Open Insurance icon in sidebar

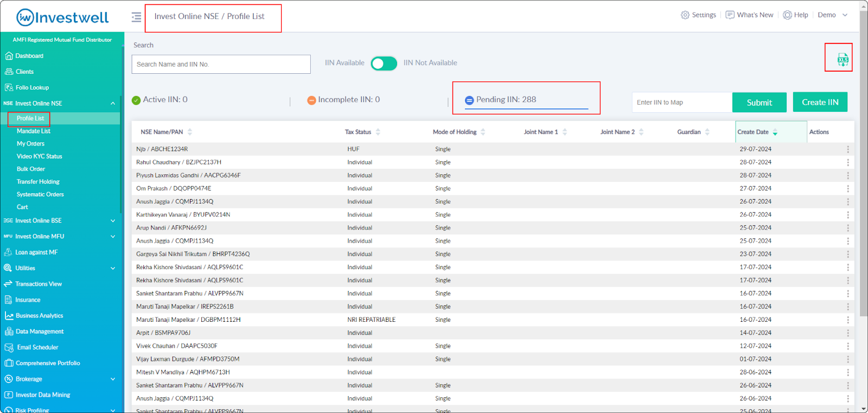coord(8,300)
